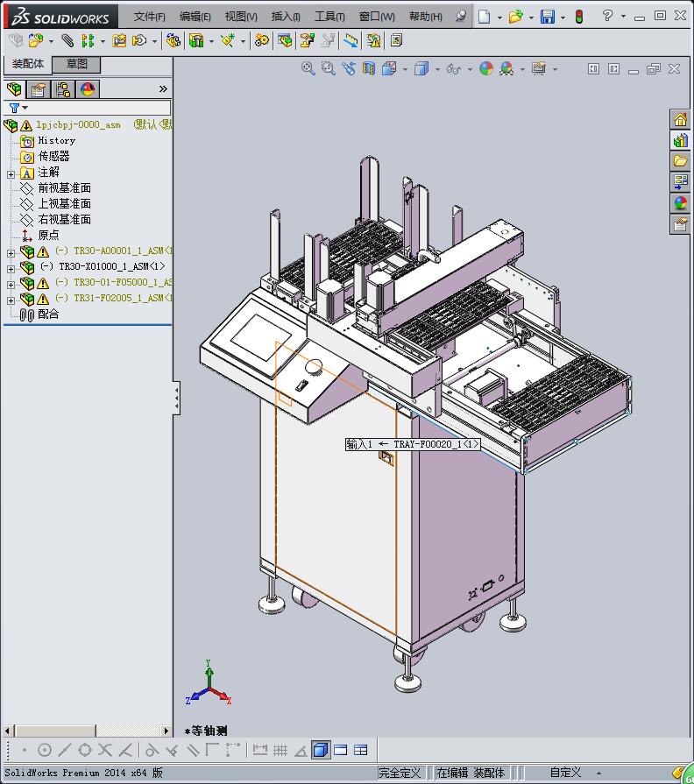Open the Design Library task pane icon
Screen dimensions: 694x784
click(680, 140)
